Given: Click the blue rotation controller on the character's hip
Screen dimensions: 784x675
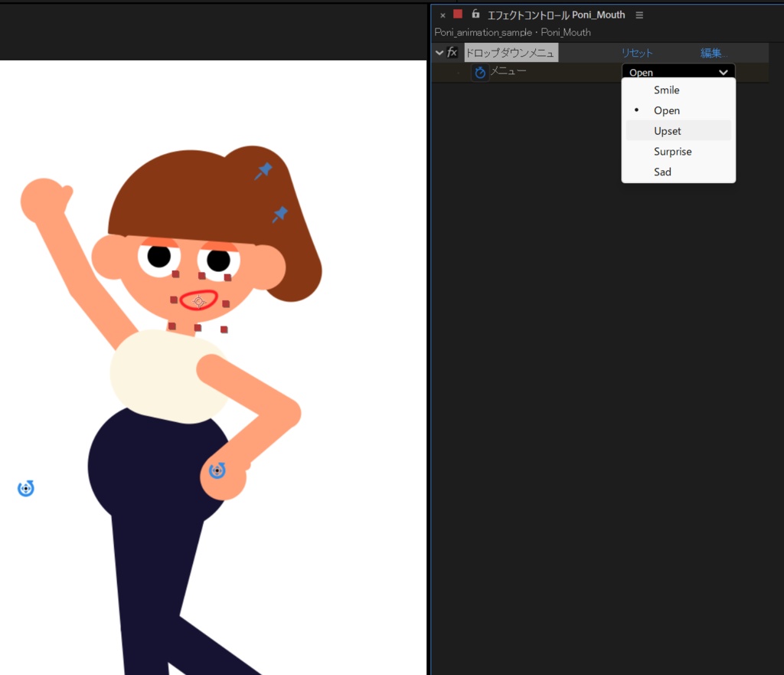Looking at the screenshot, I should (217, 470).
